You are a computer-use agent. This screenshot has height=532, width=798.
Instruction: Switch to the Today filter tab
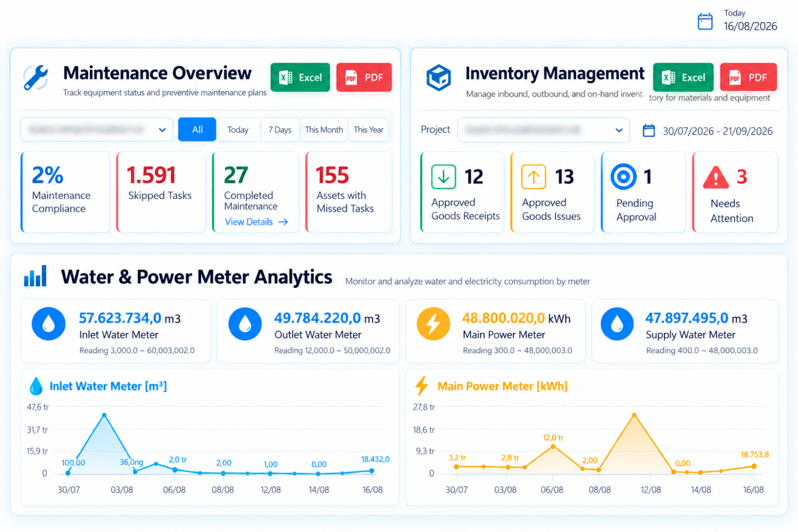point(238,130)
